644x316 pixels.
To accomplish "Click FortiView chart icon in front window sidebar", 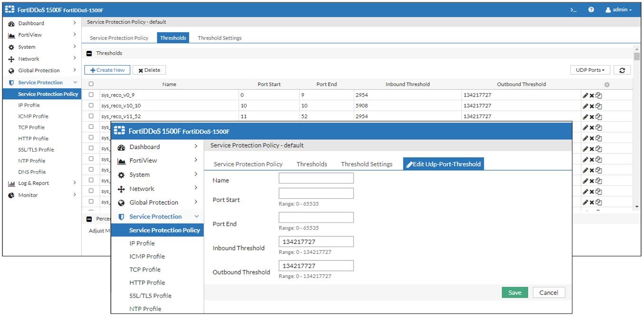I will point(121,161).
